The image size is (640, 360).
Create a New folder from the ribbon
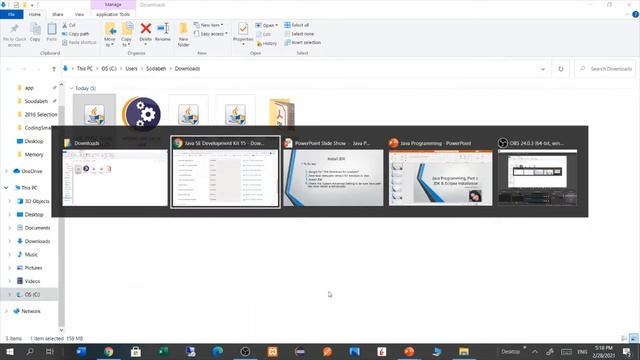point(183,34)
